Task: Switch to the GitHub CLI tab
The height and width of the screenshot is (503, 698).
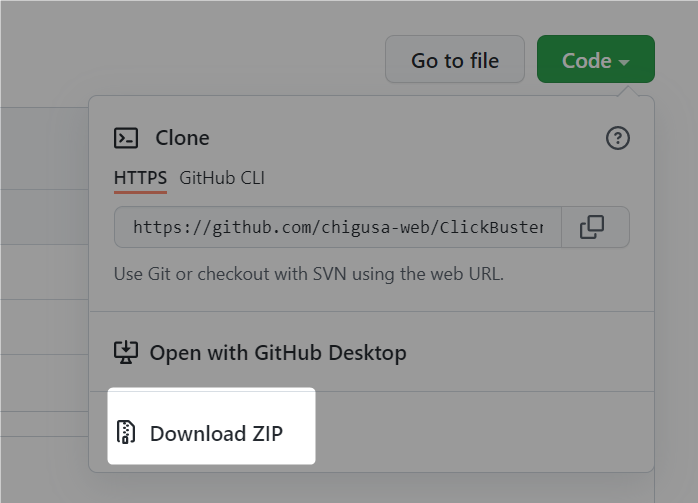Action: (x=222, y=178)
